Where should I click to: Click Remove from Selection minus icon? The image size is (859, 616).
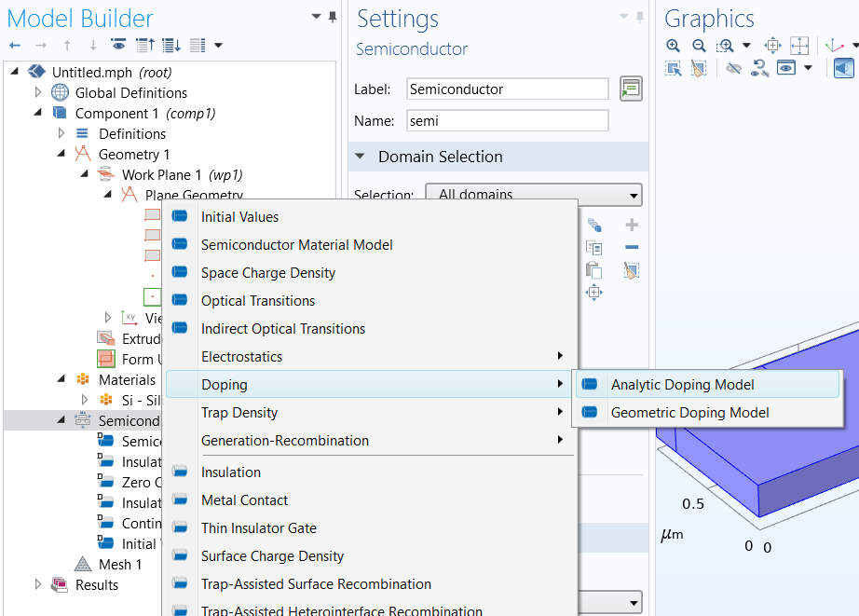(x=632, y=247)
